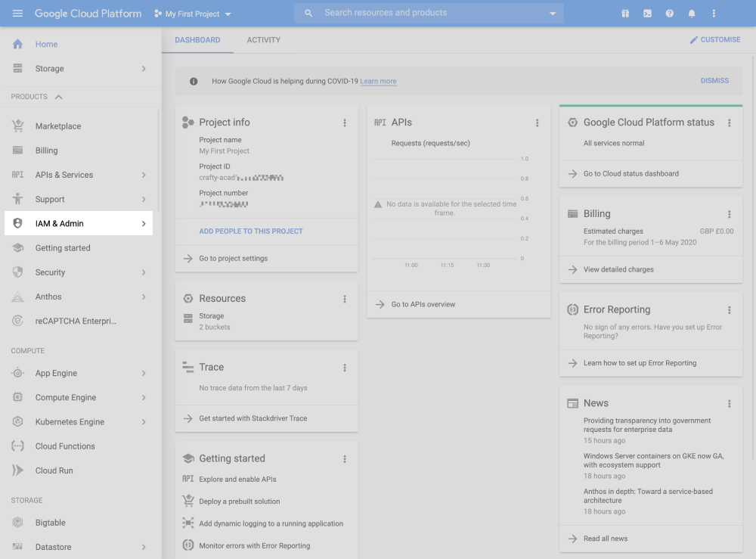756x559 pixels.
Task: Expand the IAM & Admin submenu
Action: click(x=144, y=224)
